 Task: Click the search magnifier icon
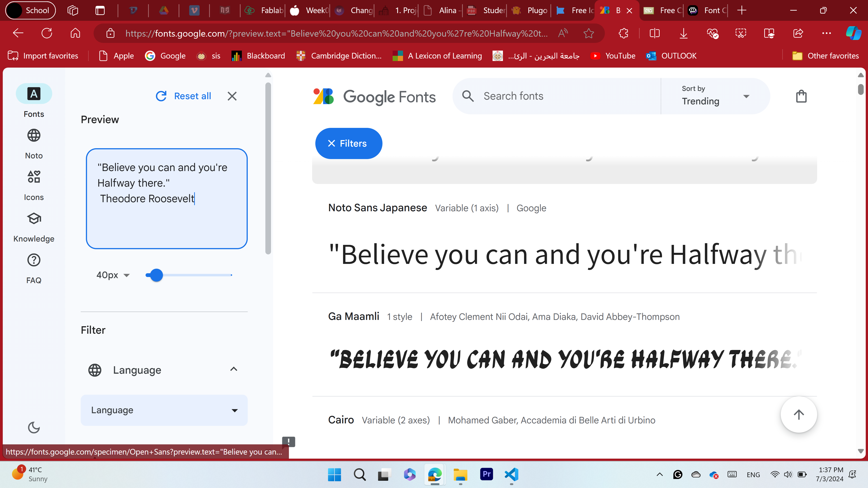468,96
